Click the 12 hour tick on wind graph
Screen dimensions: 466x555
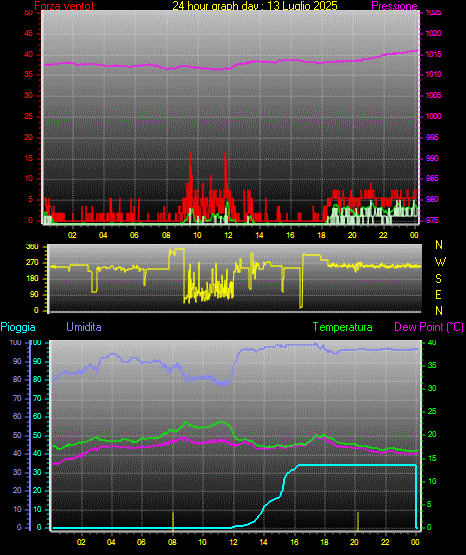(229, 235)
